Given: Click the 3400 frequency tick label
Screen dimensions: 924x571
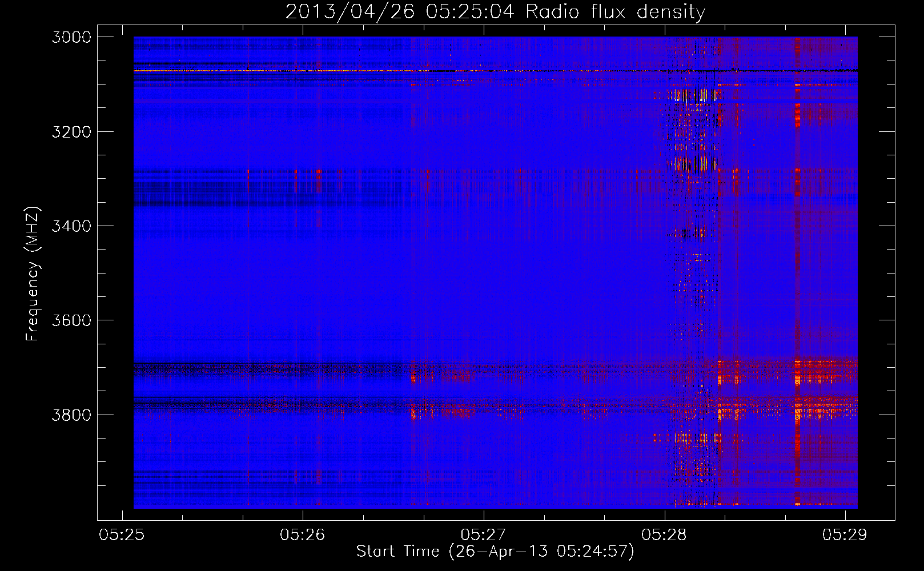Looking at the screenshot, I should coord(71,226).
